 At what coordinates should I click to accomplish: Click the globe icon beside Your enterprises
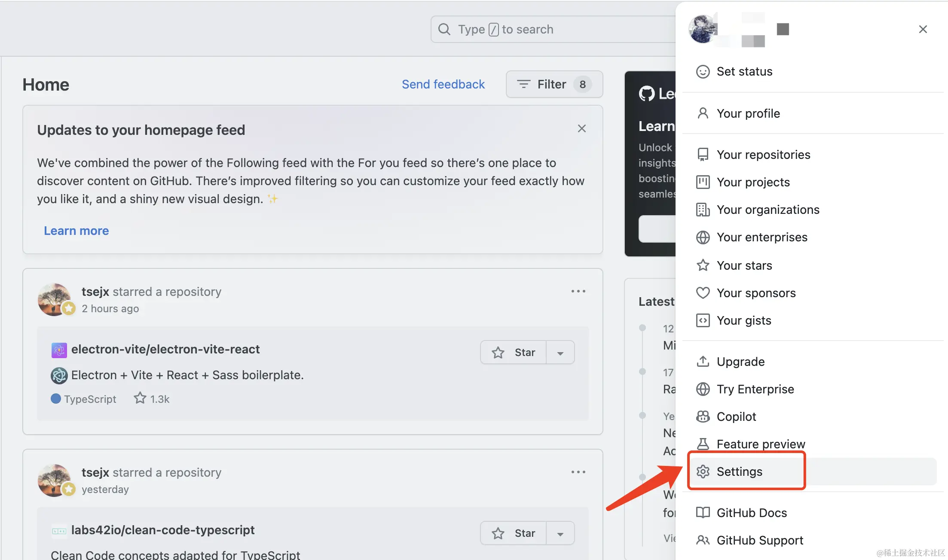pyautogui.click(x=703, y=237)
